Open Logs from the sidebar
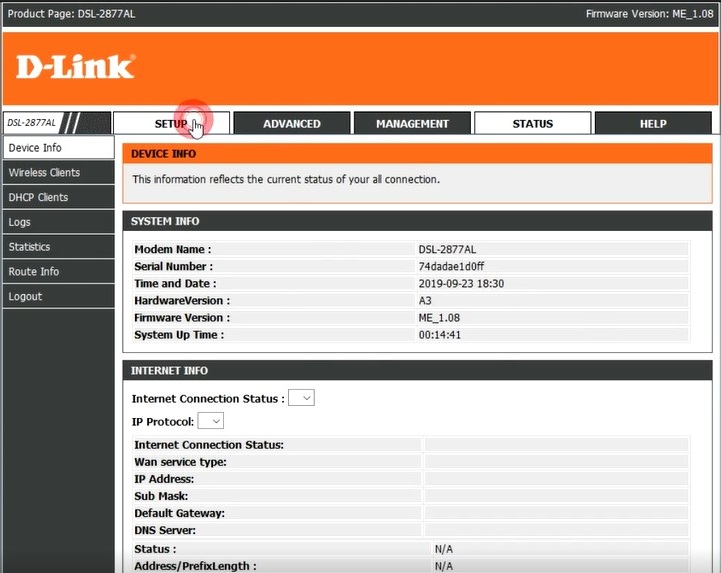The image size is (721, 573). pyautogui.click(x=58, y=222)
